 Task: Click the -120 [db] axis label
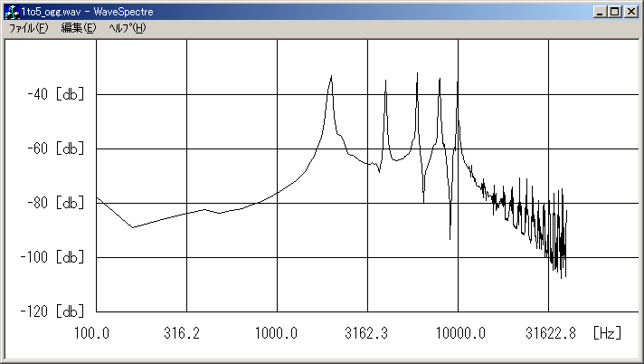(x=52, y=311)
